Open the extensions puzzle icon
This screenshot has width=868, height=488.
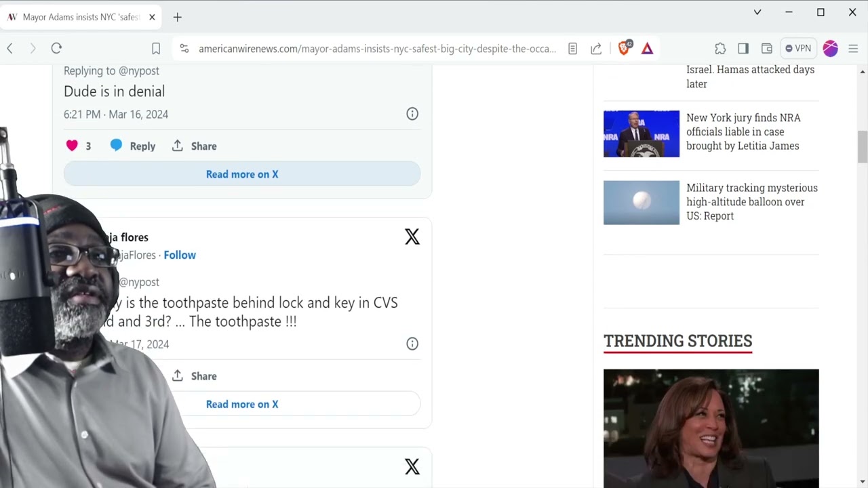coord(720,48)
